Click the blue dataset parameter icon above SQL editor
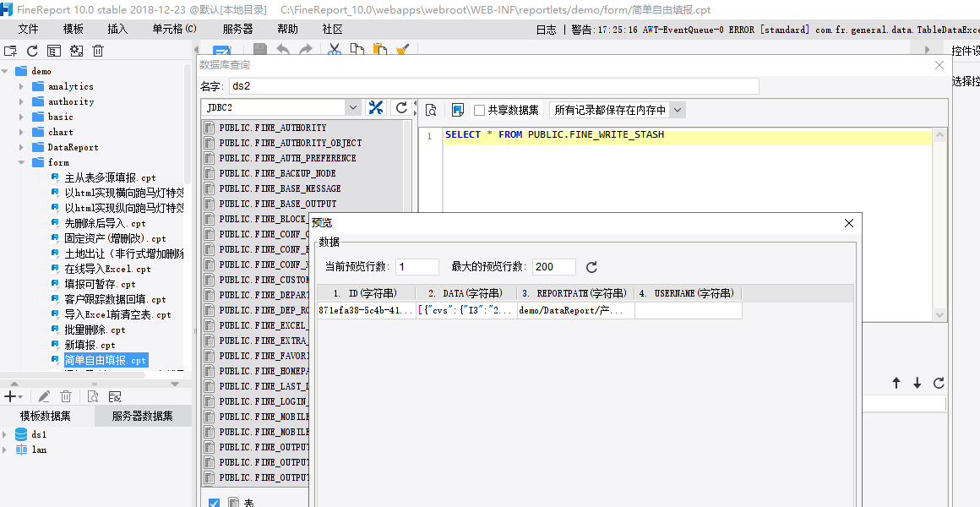Viewport: 980px width, 507px height. coord(458,110)
